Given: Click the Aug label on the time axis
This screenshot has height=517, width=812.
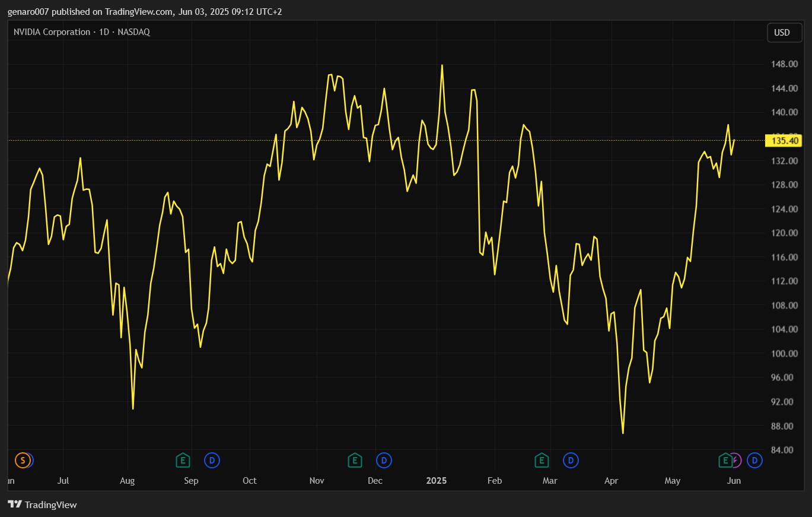Looking at the screenshot, I should tap(127, 481).
